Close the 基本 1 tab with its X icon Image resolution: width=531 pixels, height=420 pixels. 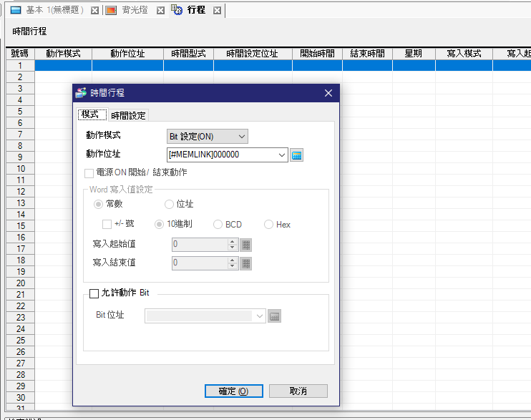click(x=94, y=11)
